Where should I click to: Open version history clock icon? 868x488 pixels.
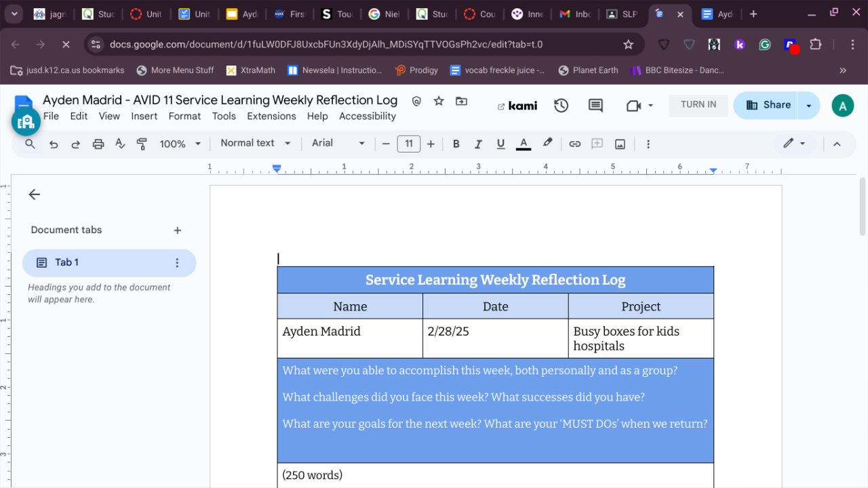tap(561, 105)
